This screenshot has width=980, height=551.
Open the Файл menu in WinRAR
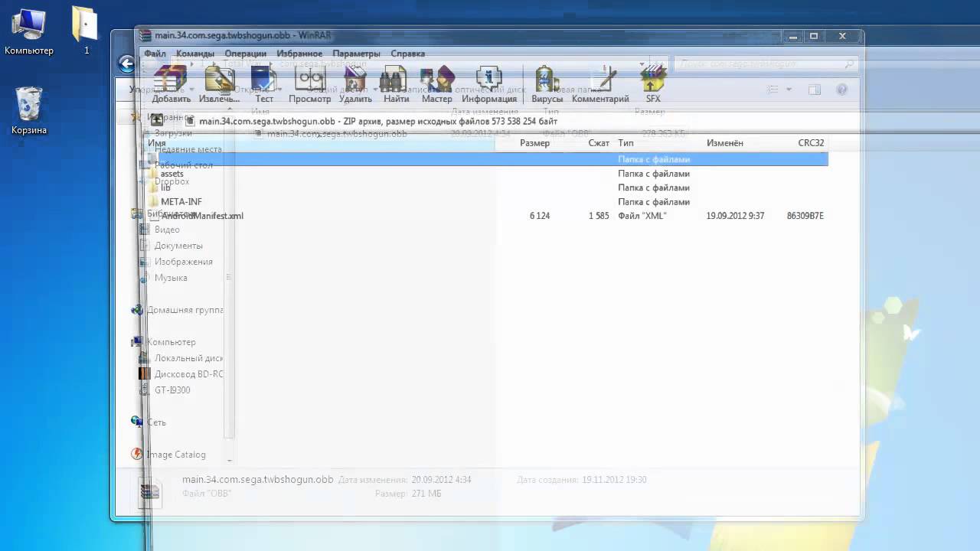[155, 54]
